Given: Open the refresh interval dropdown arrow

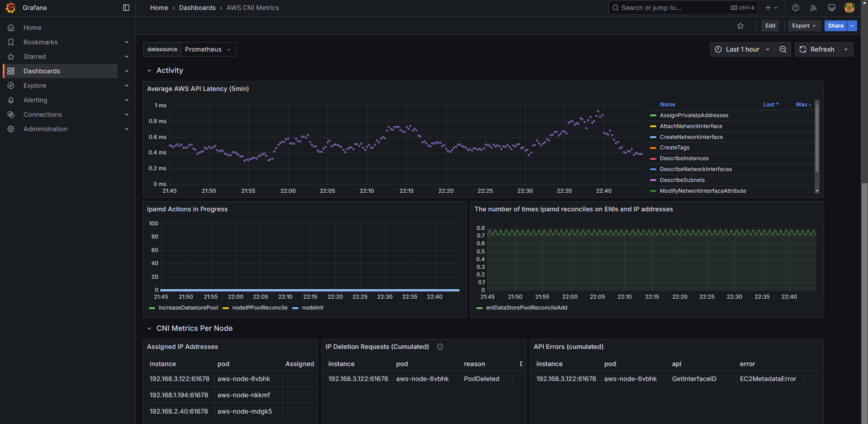Looking at the screenshot, I should pos(846,49).
